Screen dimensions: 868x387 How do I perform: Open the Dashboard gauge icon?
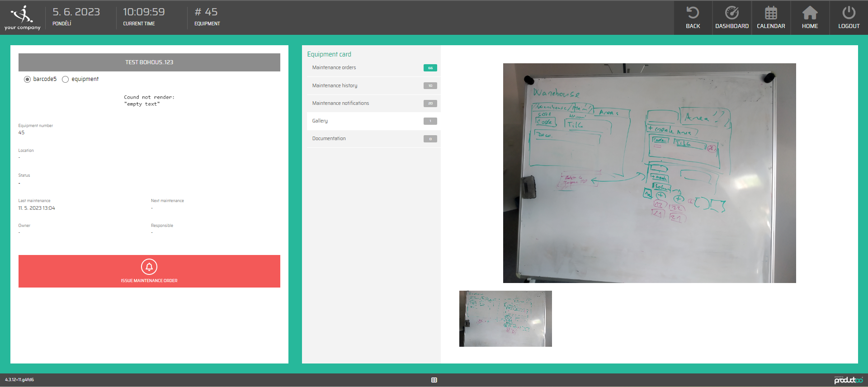click(x=731, y=13)
